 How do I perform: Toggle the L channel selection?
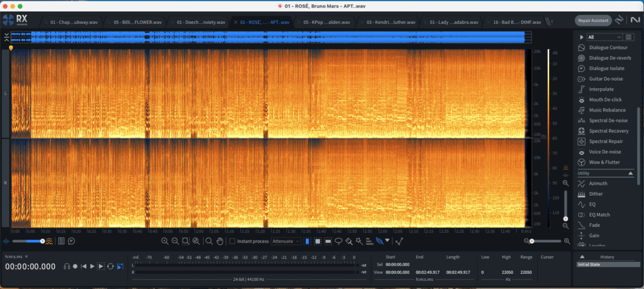tap(5, 94)
